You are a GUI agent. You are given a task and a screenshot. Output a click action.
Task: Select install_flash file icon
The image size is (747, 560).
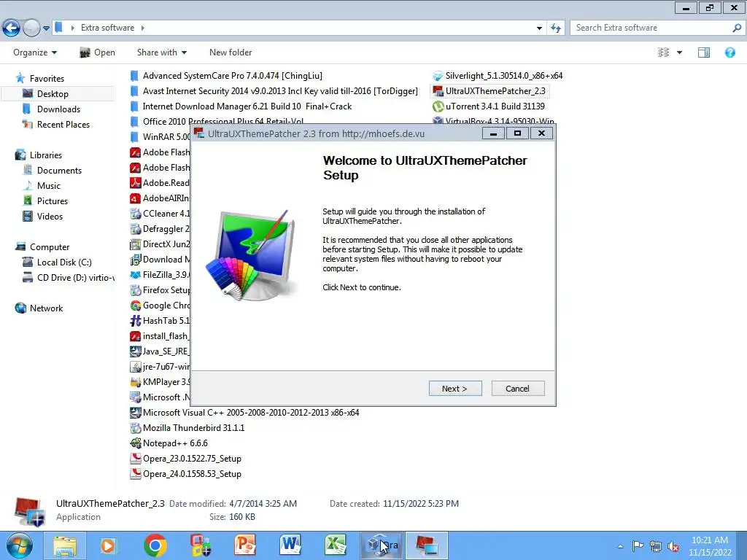pyautogui.click(x=135, y=336)
